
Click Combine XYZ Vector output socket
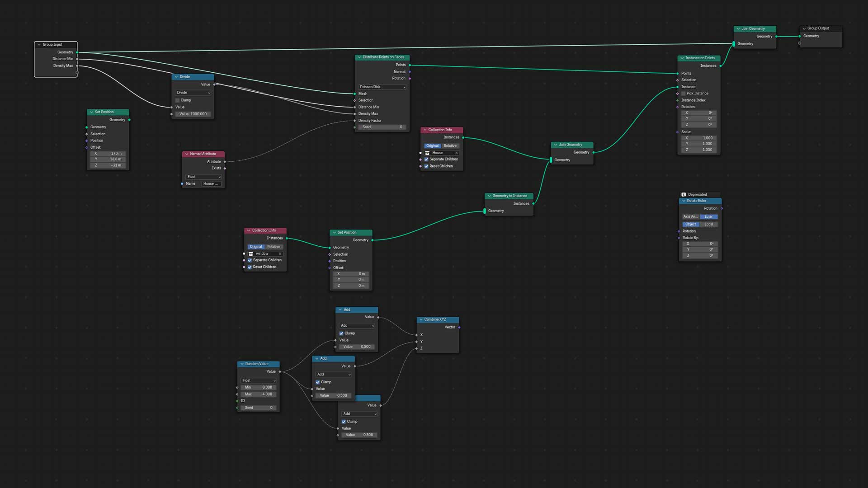pos(459,327)
